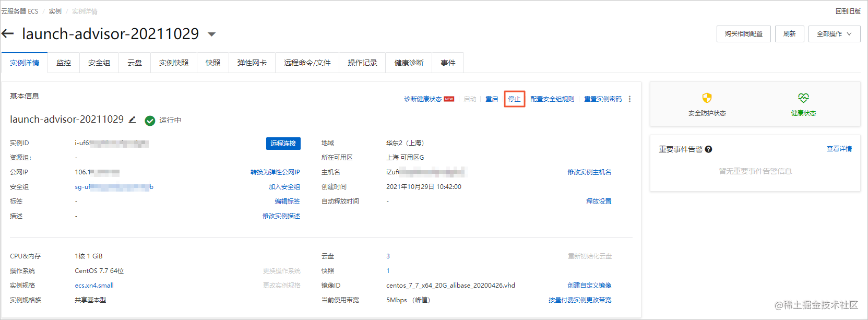Click the 健康状态 label
Image resolution: width=868 pixels, height=320 pixels.
pos(803,113)
